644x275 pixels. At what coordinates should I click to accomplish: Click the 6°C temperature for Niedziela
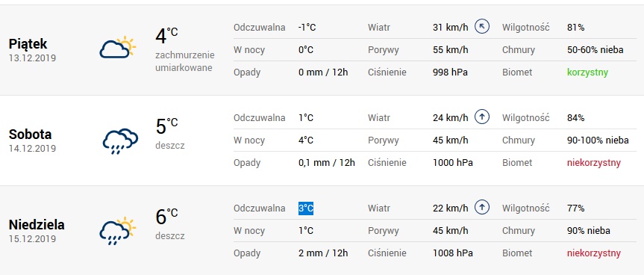pos(166,216)
